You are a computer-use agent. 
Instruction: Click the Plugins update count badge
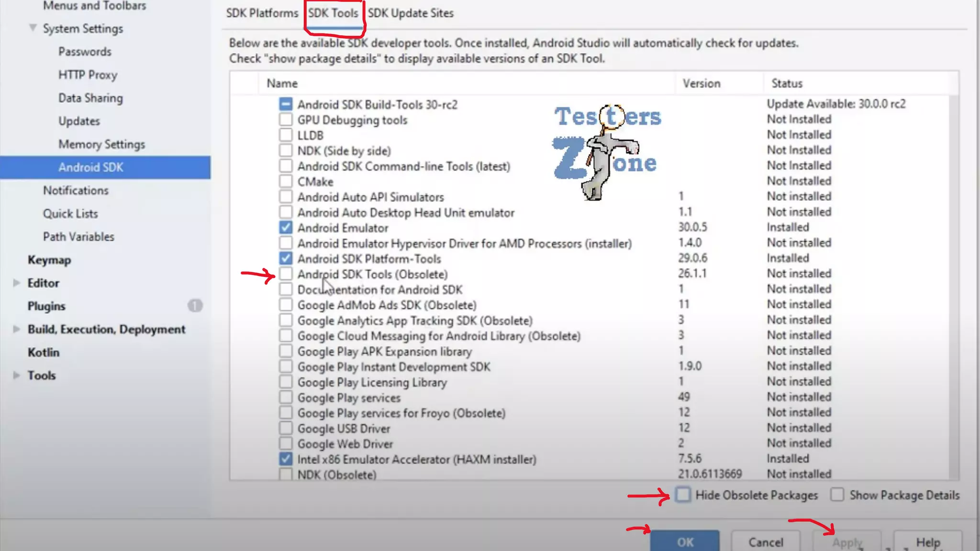195,306
